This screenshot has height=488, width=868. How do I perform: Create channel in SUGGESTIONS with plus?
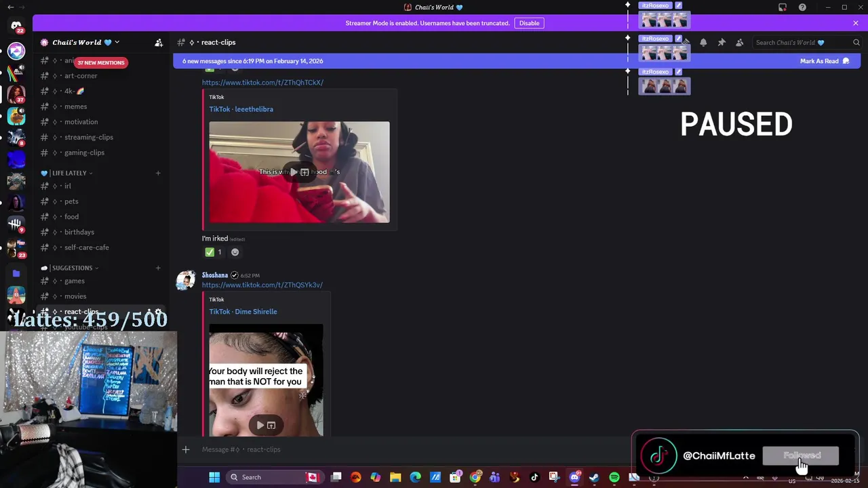(x=158, y=268)
